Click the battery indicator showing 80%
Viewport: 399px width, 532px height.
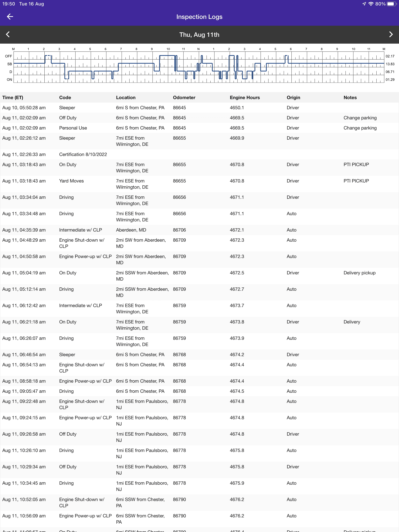tap(392, 4)
